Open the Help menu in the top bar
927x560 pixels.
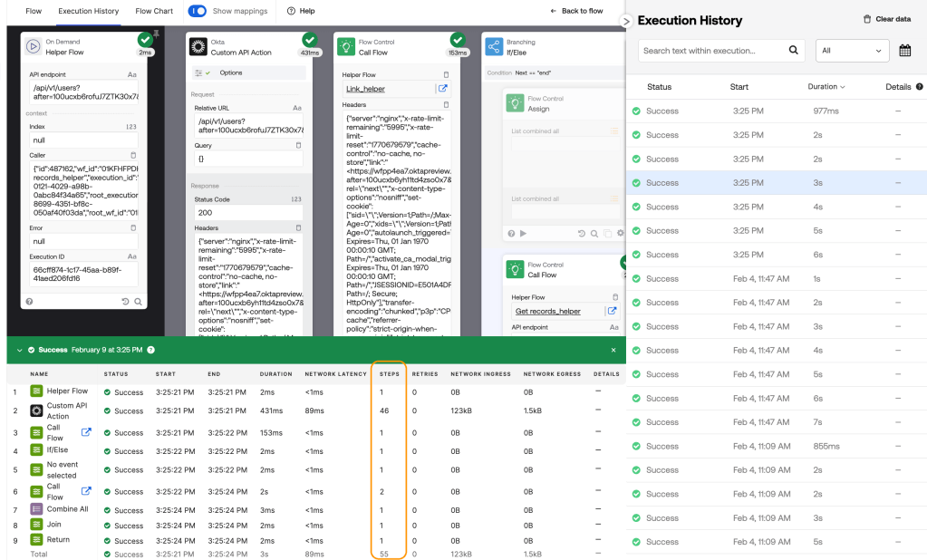300,12
